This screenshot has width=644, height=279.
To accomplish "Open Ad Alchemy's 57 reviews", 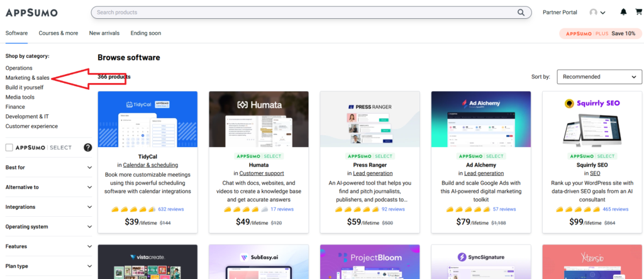I will (x=504, y=209).
